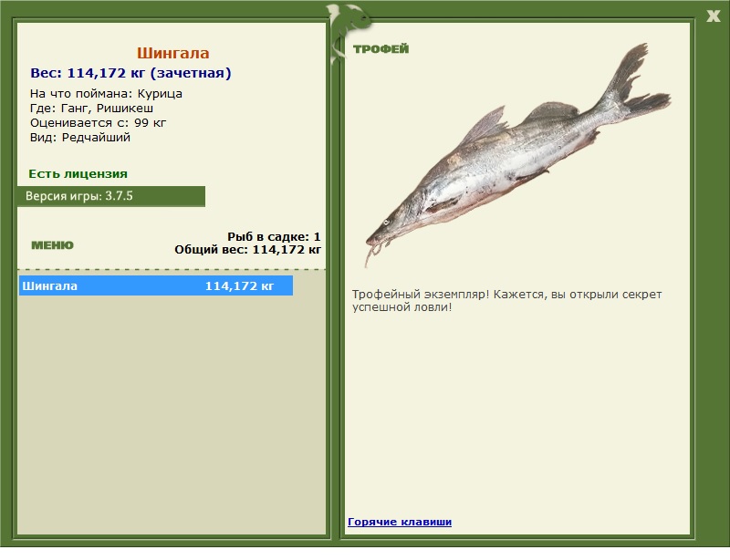This screenshot has height=560, width=730.
Task: Click the На что поймана: Курица line
Action: (x=106, y=94)
